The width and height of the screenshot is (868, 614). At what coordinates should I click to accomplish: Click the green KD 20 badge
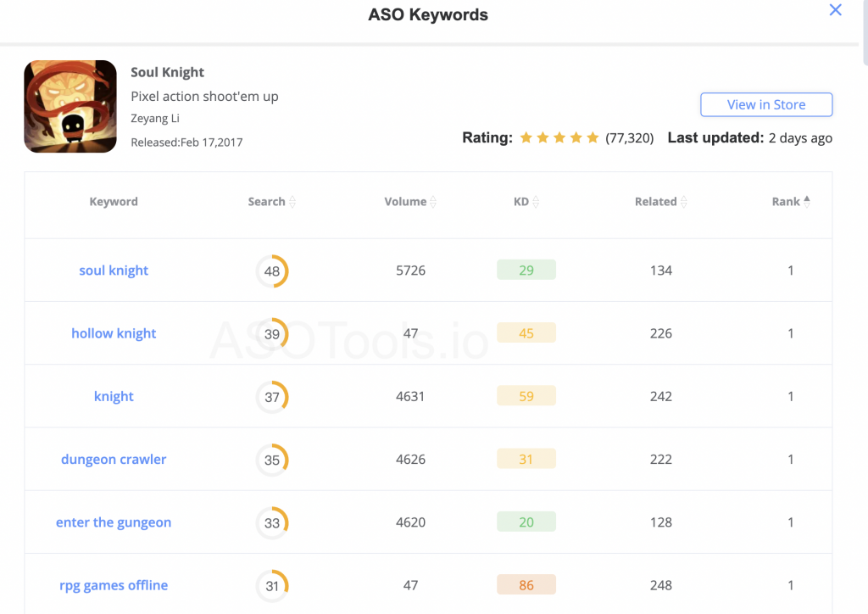coord(526,522)
